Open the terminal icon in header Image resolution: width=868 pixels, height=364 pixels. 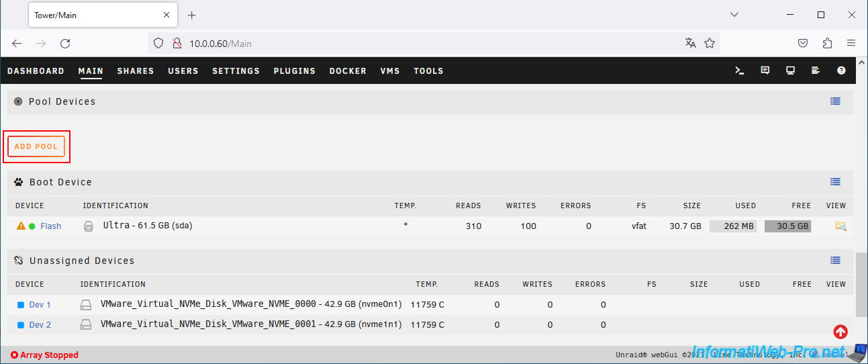(x=740, y=71)
